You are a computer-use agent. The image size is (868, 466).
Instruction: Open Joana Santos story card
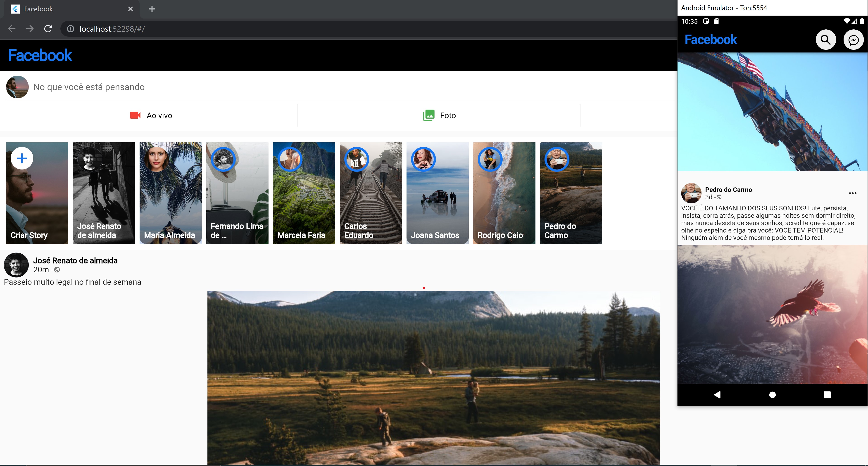(x=437, y=193)
